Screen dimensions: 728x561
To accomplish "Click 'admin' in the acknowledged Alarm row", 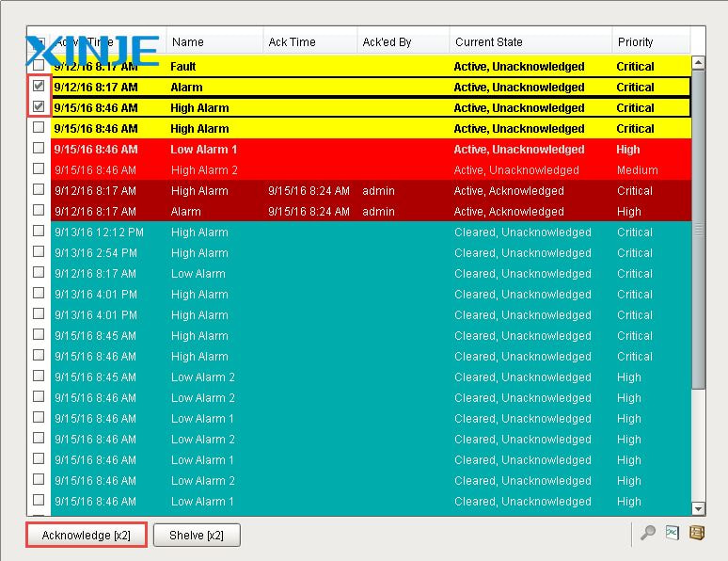I will 378,212.
